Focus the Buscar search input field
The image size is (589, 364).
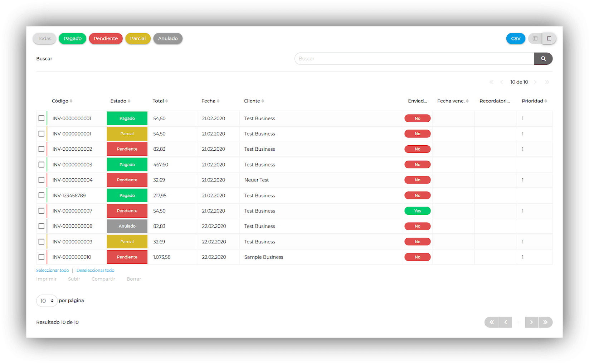[x=414, y=59]
